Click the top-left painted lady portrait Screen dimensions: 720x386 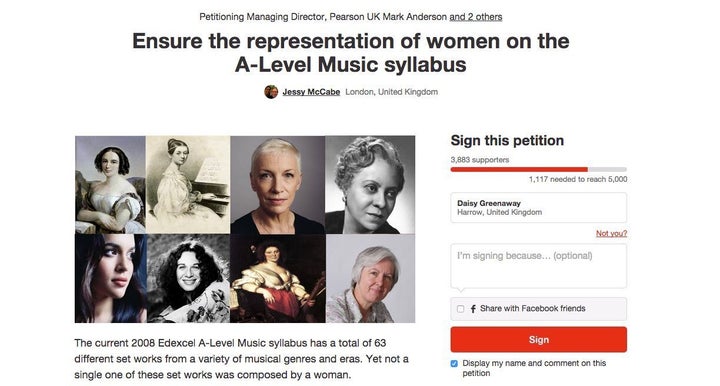pyautogui.click(x=111, y=185)
